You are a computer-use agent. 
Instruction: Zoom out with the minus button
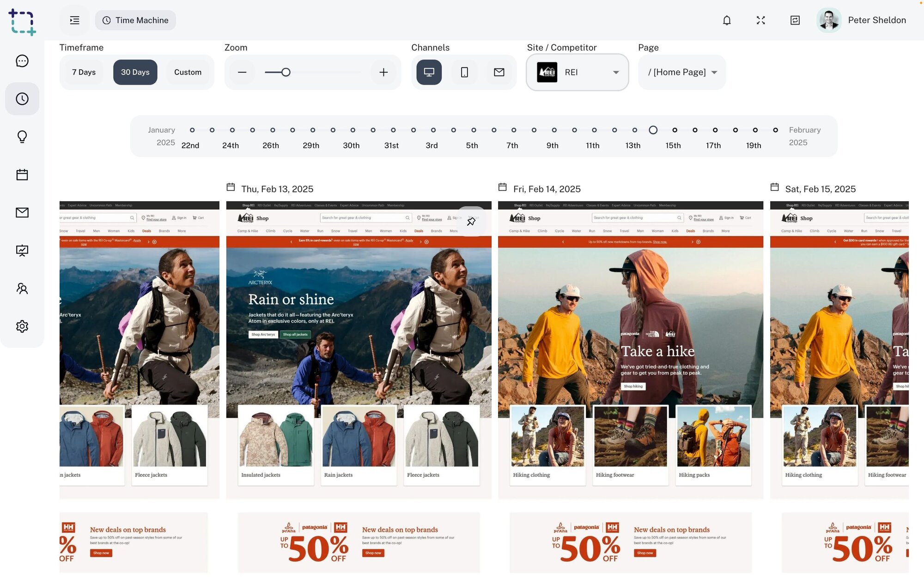(242, 72)
